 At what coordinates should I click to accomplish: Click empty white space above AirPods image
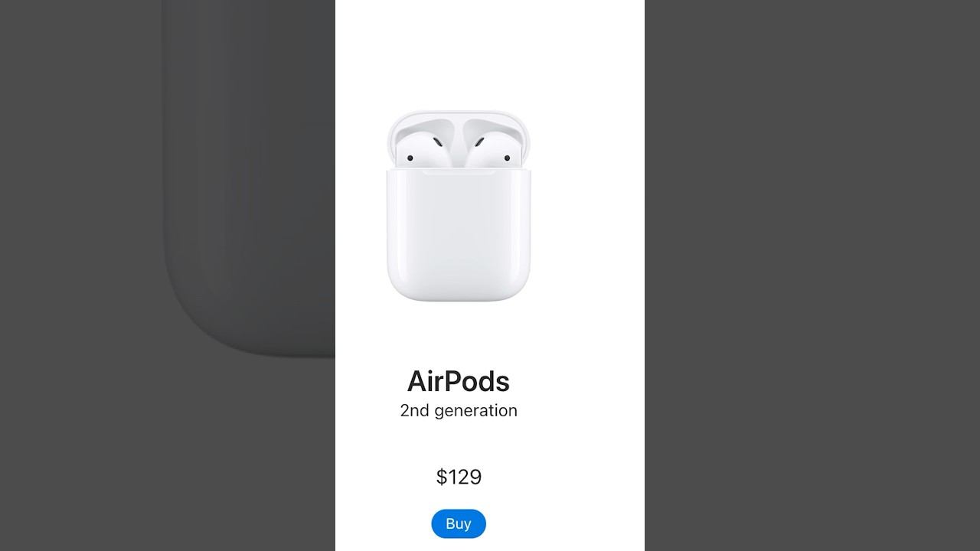(x=490, y=54)
